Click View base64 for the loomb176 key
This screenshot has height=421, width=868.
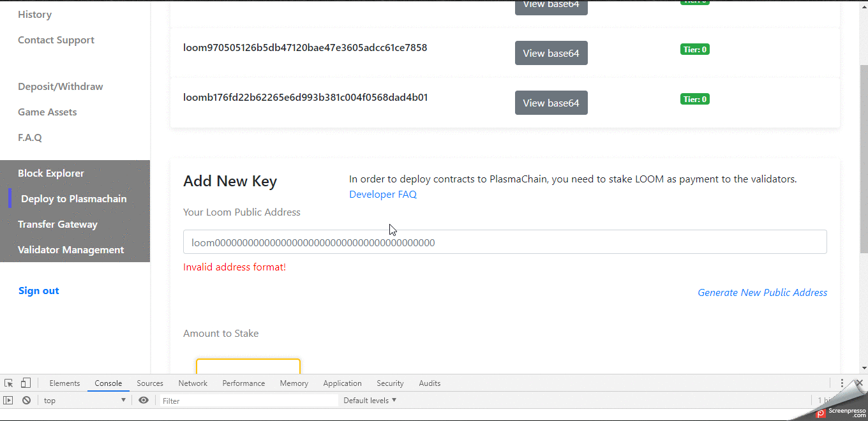point(551,103)
